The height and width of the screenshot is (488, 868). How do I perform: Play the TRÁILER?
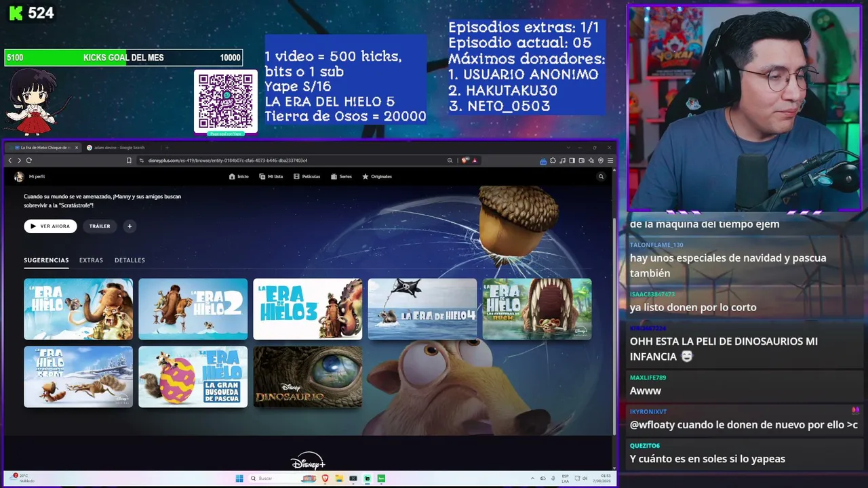[100, 226]
